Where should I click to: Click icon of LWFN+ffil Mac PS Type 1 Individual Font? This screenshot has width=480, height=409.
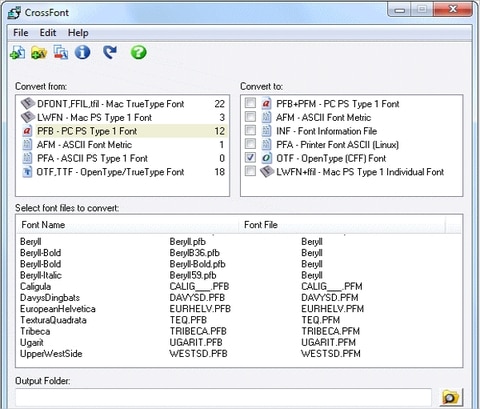tap(267, 172)
